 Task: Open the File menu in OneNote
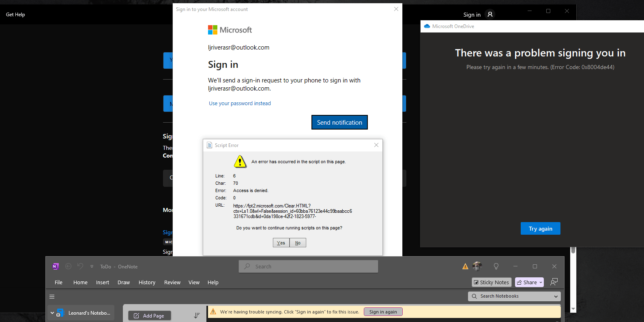[x=58, y=282]
